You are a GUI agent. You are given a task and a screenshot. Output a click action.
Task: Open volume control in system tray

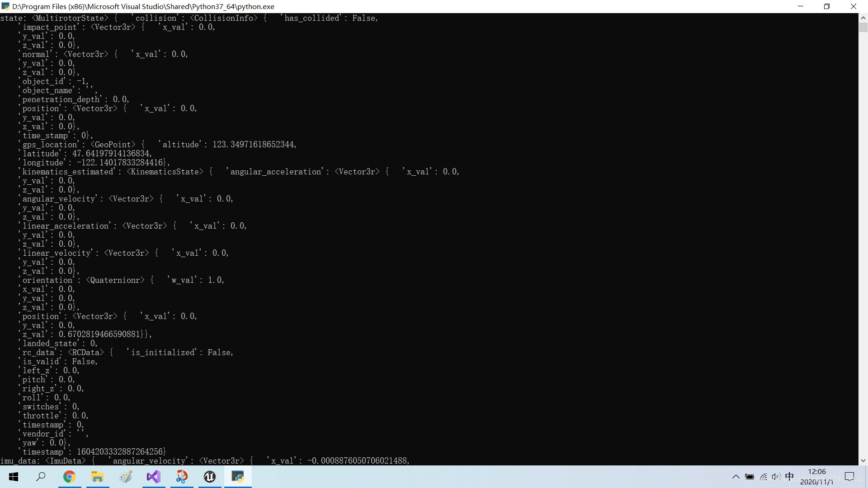(776, 477)
